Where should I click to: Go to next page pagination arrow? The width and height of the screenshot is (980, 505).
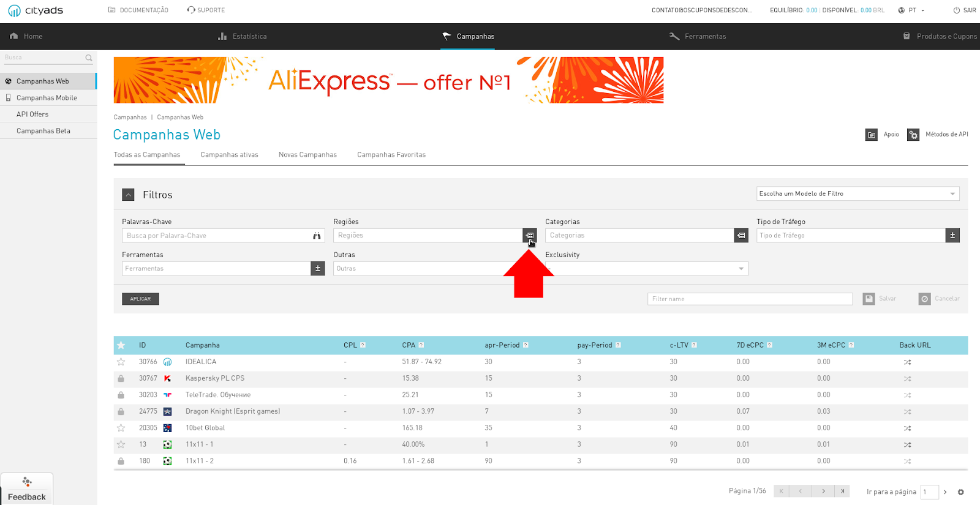tap(824, 491)
